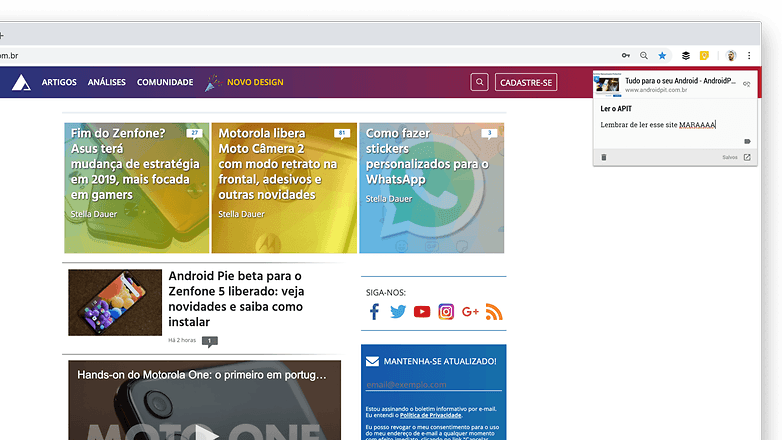Click the CADASTRE-SE button
The width and height of the screenshot is (782, 440).
coord(526,82)
